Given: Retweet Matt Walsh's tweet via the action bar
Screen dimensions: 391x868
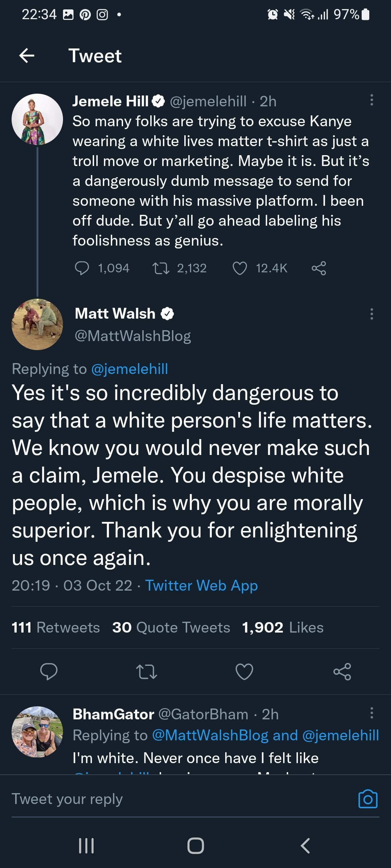Looking at the screenshot, I should 147,672.
